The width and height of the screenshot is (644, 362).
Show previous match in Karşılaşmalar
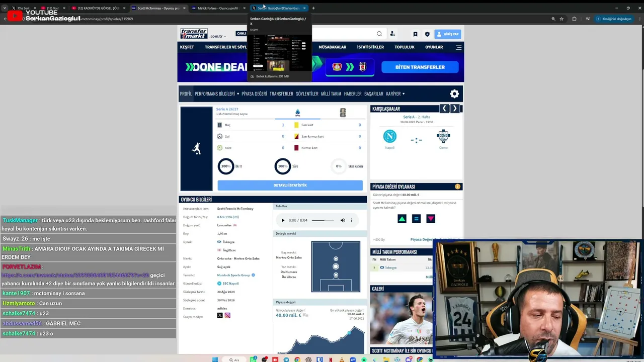pos(444,109)
